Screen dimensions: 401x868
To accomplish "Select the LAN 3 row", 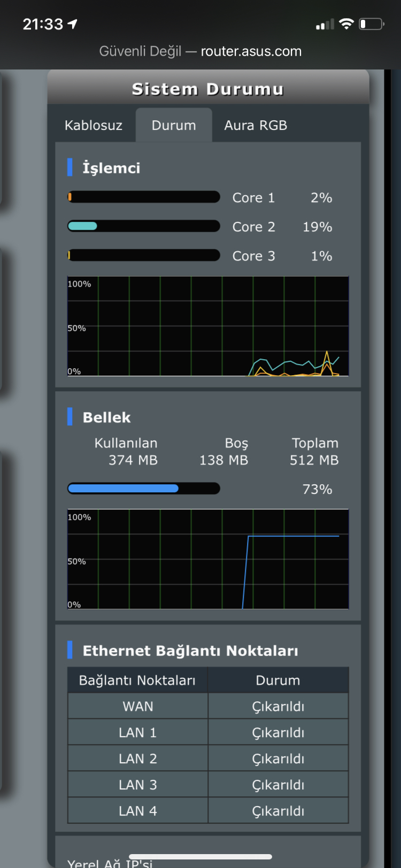I will (x=208, y=785).
